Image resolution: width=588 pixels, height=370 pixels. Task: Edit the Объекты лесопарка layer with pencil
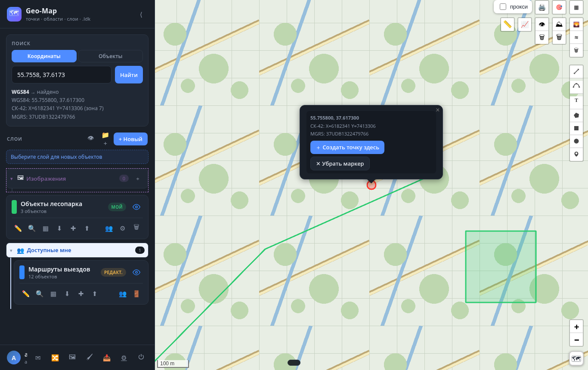[18, 228]
